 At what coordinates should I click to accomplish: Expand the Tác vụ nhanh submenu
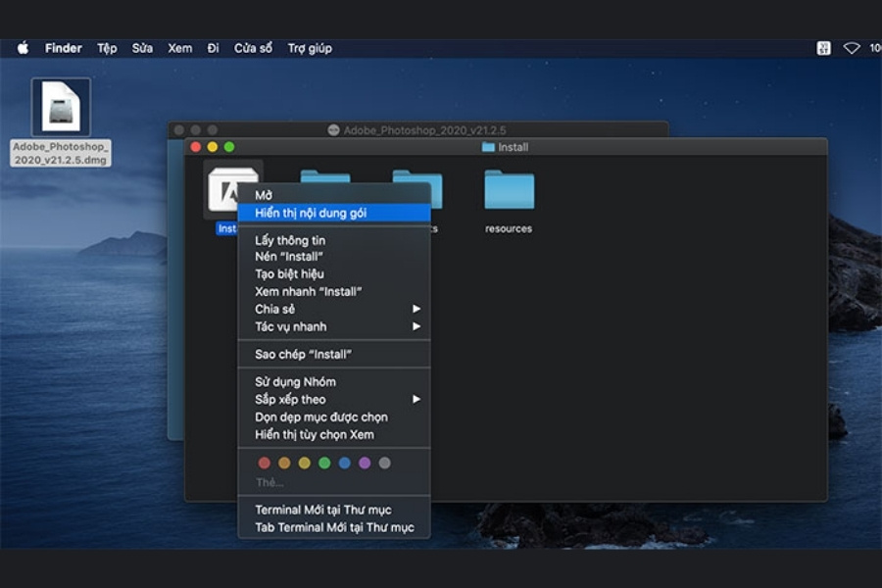[334, 326]
